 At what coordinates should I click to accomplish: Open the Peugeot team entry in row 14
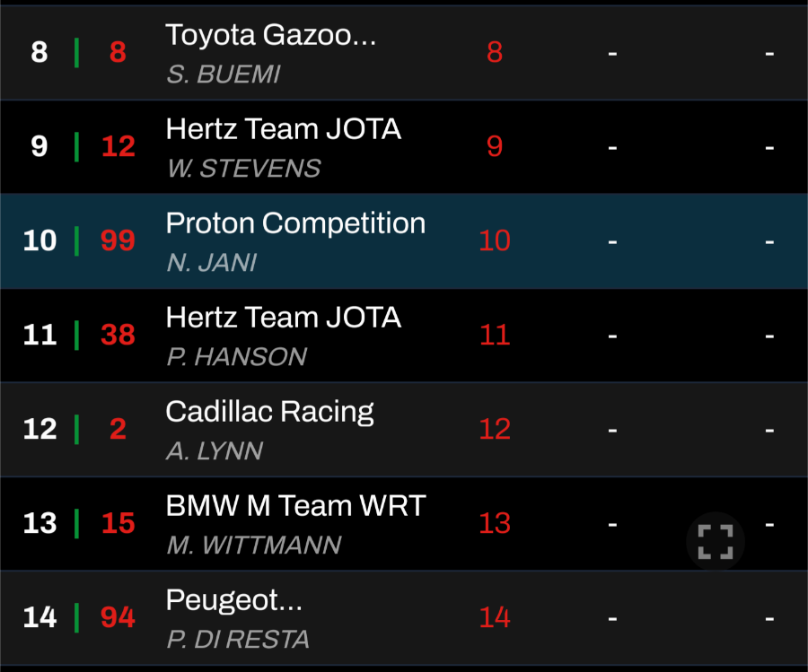click(234, 600)
